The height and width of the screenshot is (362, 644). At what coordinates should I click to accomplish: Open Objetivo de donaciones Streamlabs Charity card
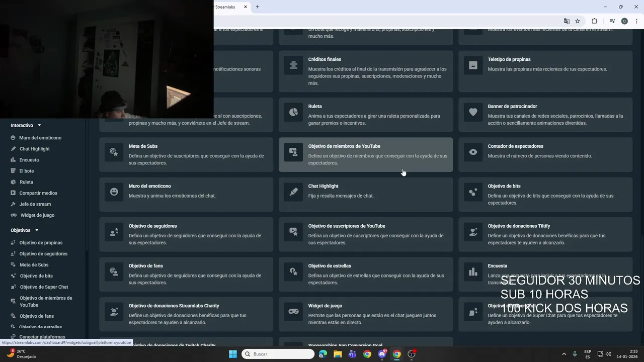tap(186, 314)
